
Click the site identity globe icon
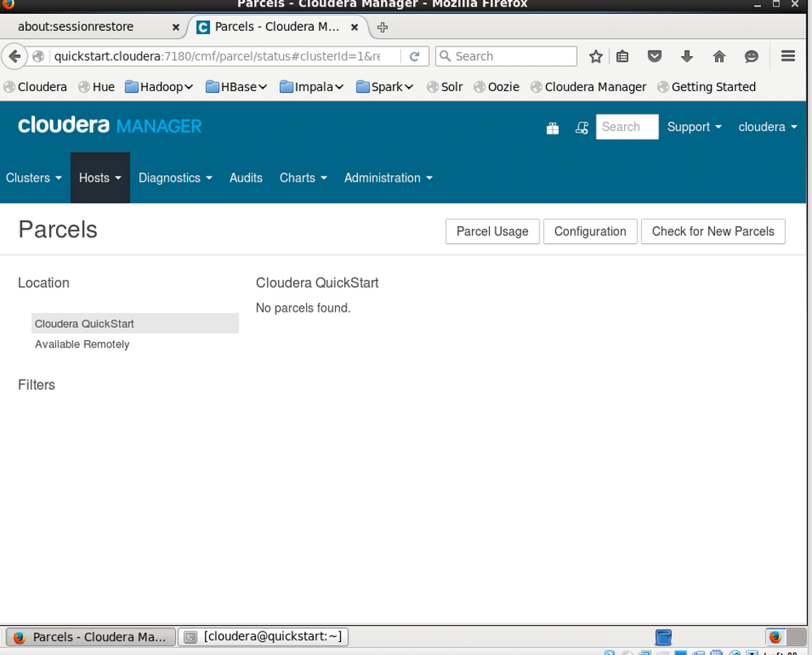pos(38,56)
